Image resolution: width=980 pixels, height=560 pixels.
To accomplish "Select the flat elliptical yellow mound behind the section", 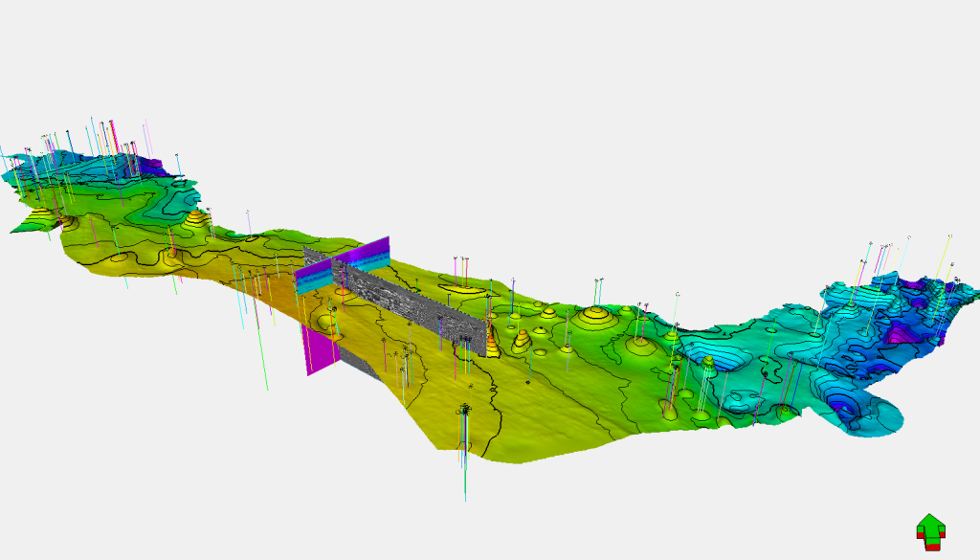I will click(463, 289).
